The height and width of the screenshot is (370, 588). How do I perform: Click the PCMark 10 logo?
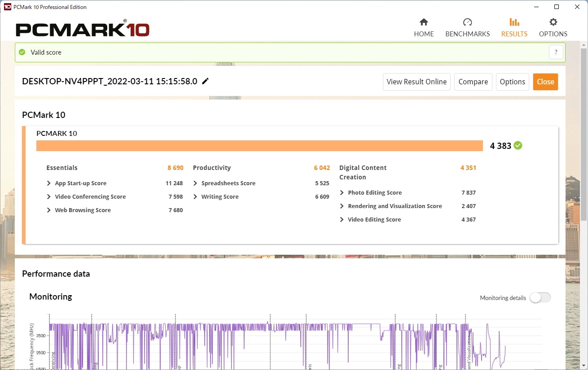click(83, 29)
